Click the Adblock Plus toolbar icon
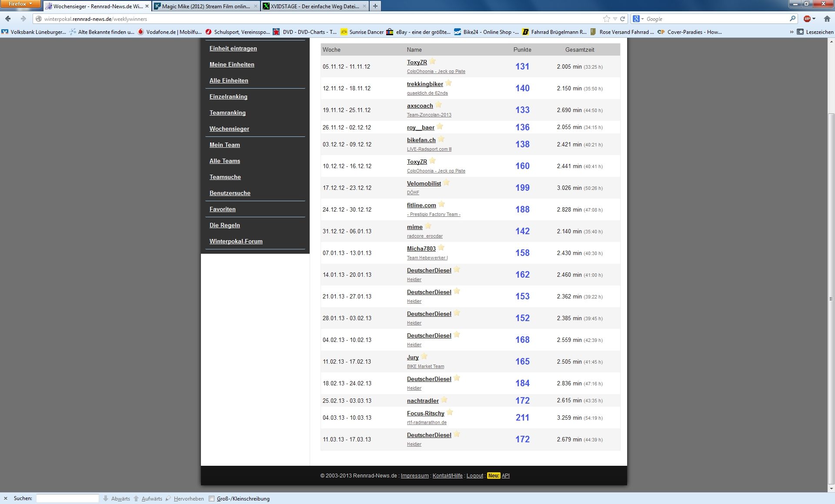 coord(807,19)
